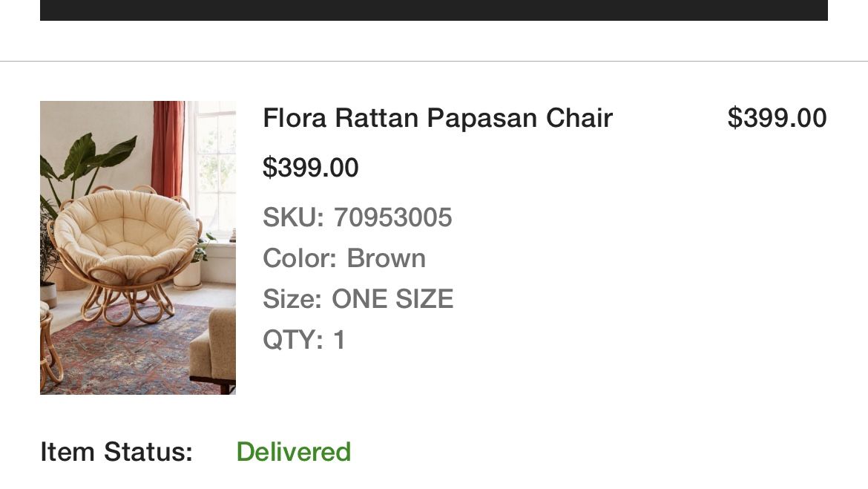Select the SKU number 70953005

393,217
